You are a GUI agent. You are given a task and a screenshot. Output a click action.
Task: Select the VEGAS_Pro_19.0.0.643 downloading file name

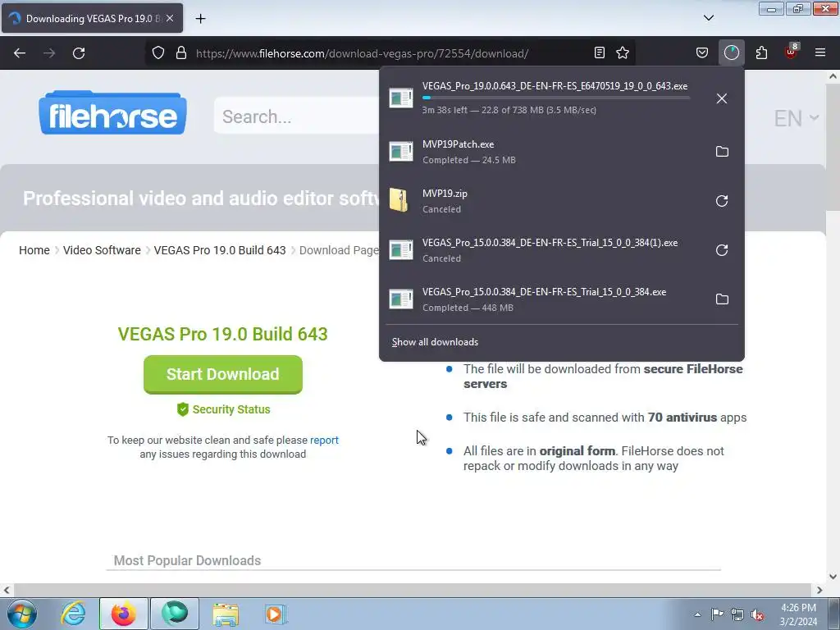[555, 85]
